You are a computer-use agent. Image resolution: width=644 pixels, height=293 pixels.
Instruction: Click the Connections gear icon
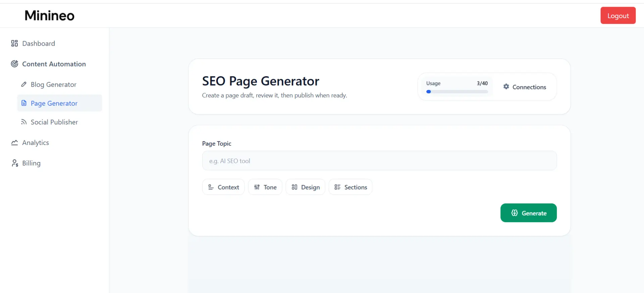506,87
